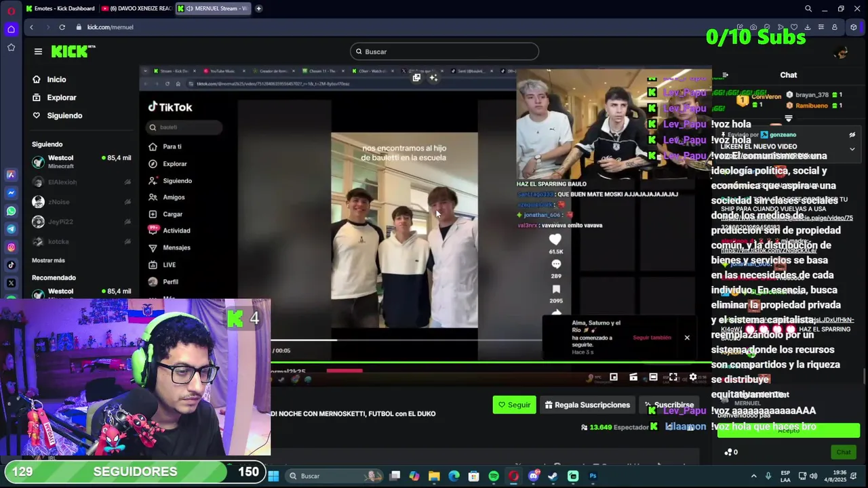
Task: Expand followed list with Mostrar más
Action: coord(48,260)
